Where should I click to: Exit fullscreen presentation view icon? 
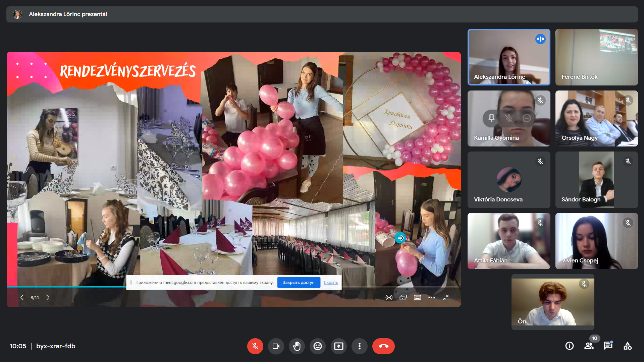coord(446,298)
